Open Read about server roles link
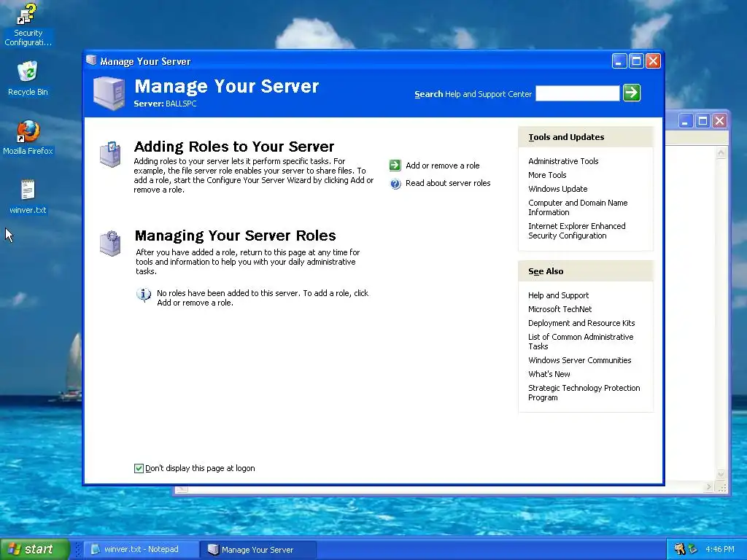This screenshot has width=747, height=560. pos(448,183)
